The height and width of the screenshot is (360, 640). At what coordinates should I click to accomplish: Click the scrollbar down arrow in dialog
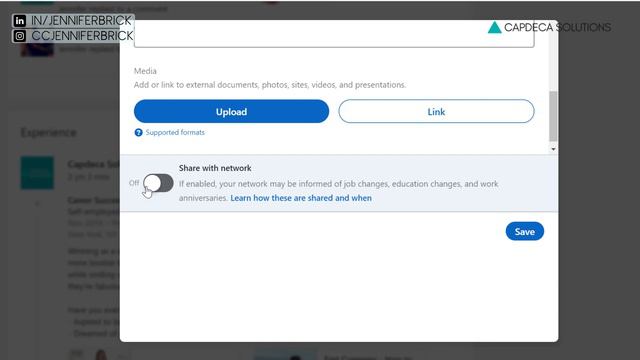(553, 149)
